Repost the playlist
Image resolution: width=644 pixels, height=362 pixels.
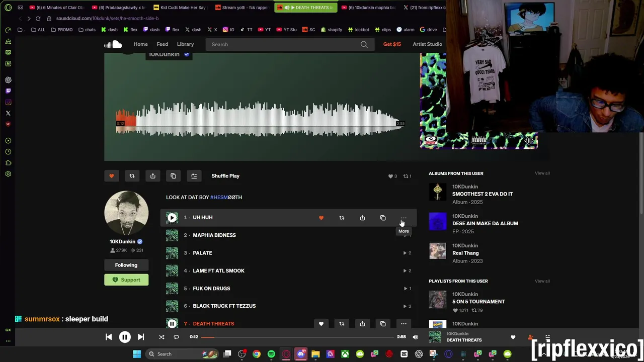point(132,176)
